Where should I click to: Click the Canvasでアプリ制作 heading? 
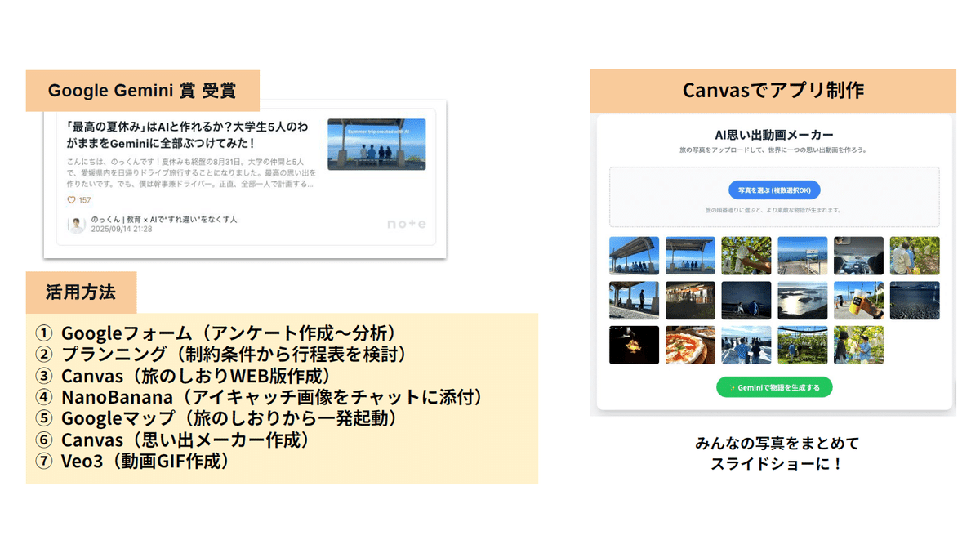click(x=773, y=91)
